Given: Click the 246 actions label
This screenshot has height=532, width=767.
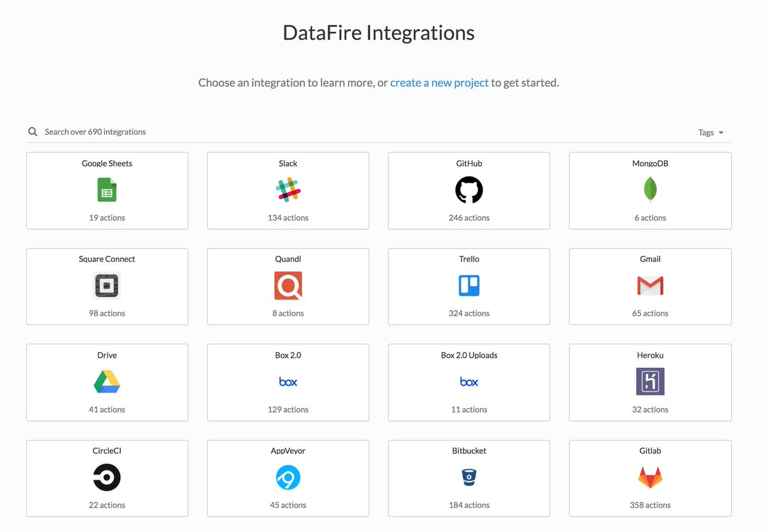Looking at the screenshot, I should pyautogui.click(x=469, y=218).
